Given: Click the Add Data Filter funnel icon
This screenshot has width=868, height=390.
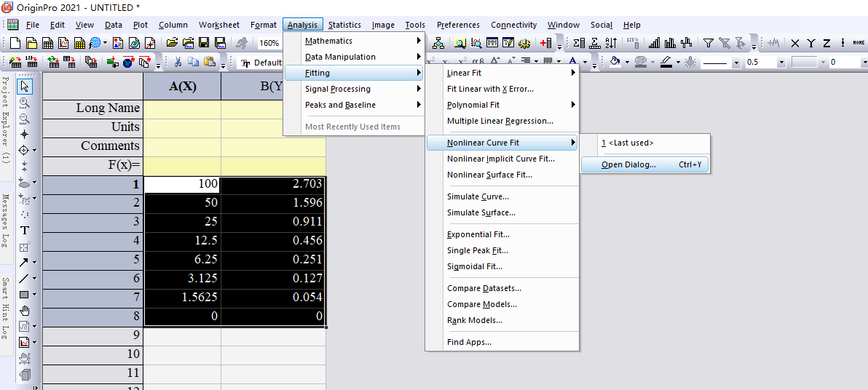Looking at the screenshot, I should [709, 43].
